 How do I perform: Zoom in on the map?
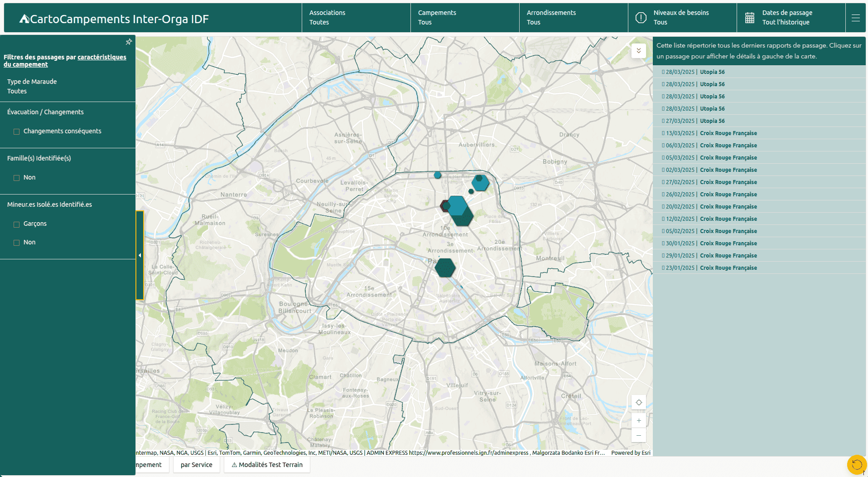(x=639, y=421)
